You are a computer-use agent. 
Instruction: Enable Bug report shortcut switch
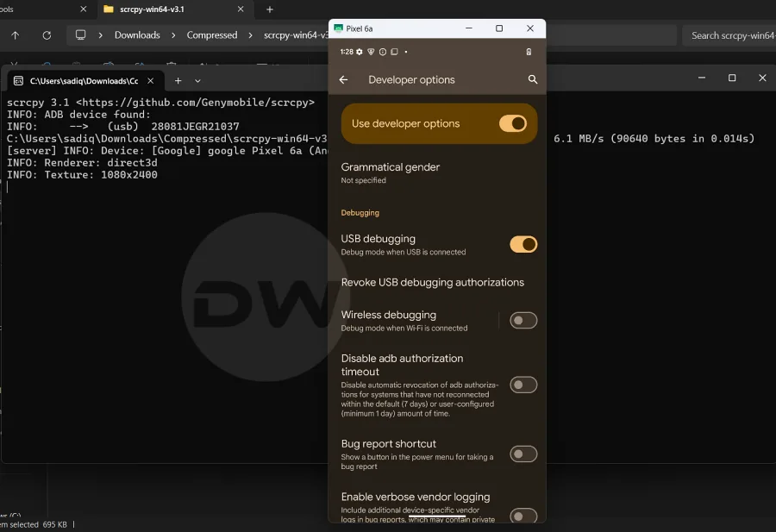click(x=523, y=454)
